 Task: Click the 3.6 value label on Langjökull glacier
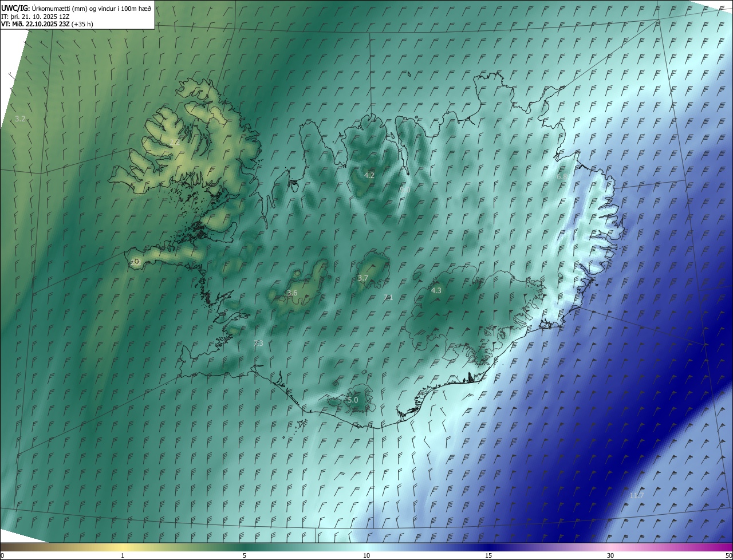tap(292, 293)
